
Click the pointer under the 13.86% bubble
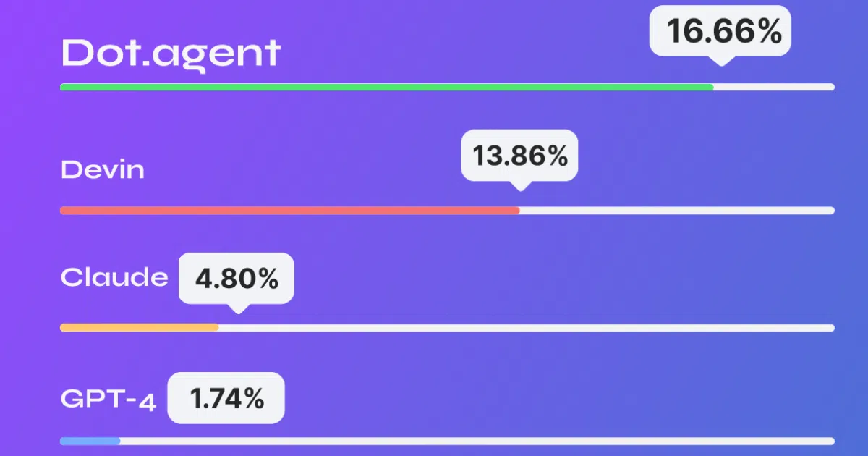519,185
